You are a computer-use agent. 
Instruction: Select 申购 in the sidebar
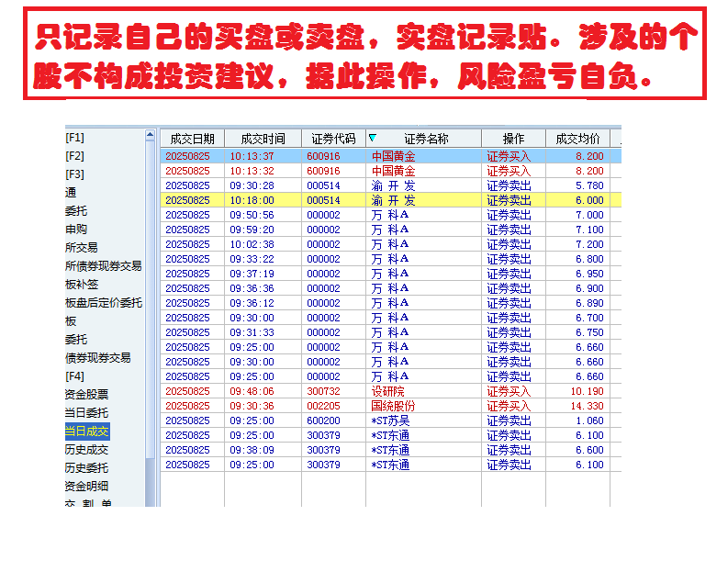click(x=76, y=230)
